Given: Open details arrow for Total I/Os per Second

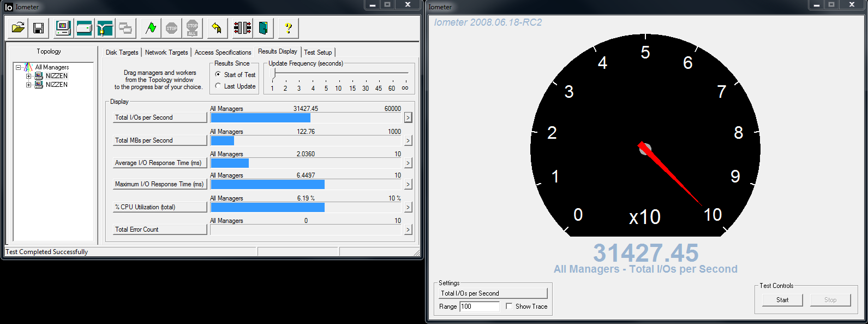Looking at the screenshot, I should coord(408,117).
